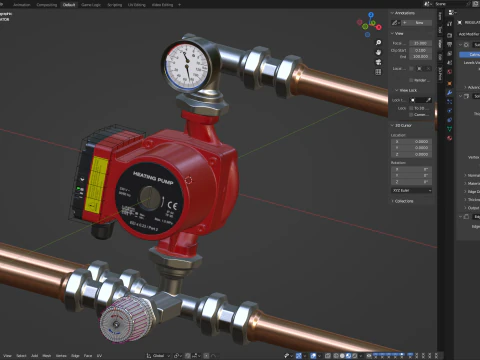Open the Modifiers wrench properties tab
The height and width of the screenshot is (360, 480).
450,93
